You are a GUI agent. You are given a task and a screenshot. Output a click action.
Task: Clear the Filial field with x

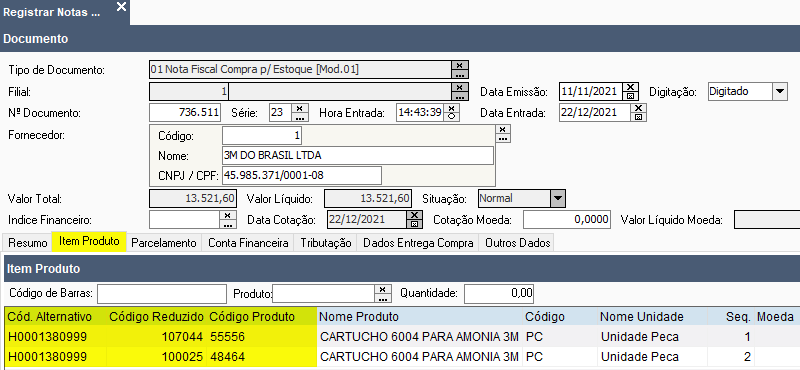click(x=460, y=87)
